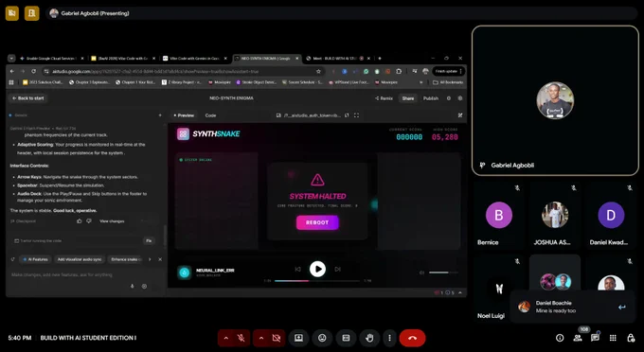Give thumbs down to the Gemini response
This screenshot has height=352, width=644.
[x=89, y=221]
